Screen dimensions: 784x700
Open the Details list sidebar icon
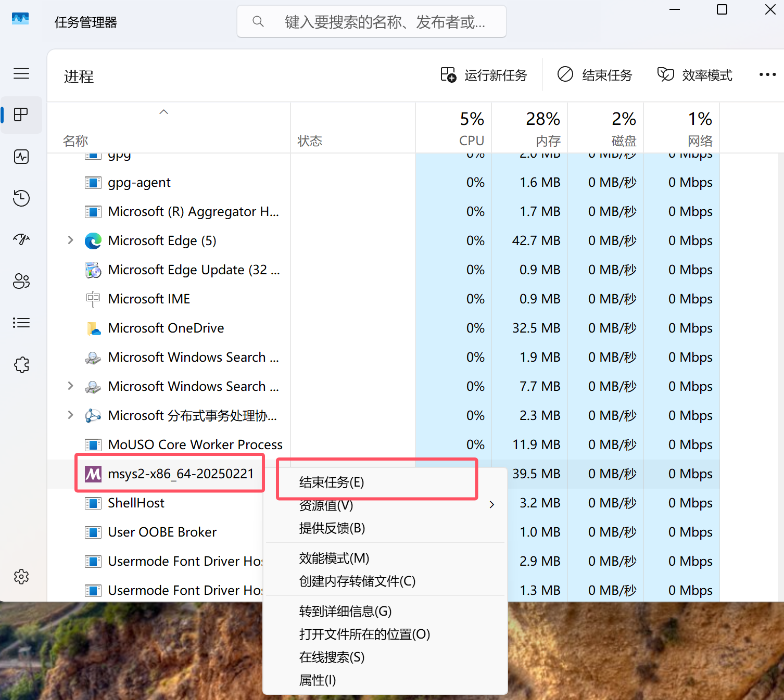(21, 323)
